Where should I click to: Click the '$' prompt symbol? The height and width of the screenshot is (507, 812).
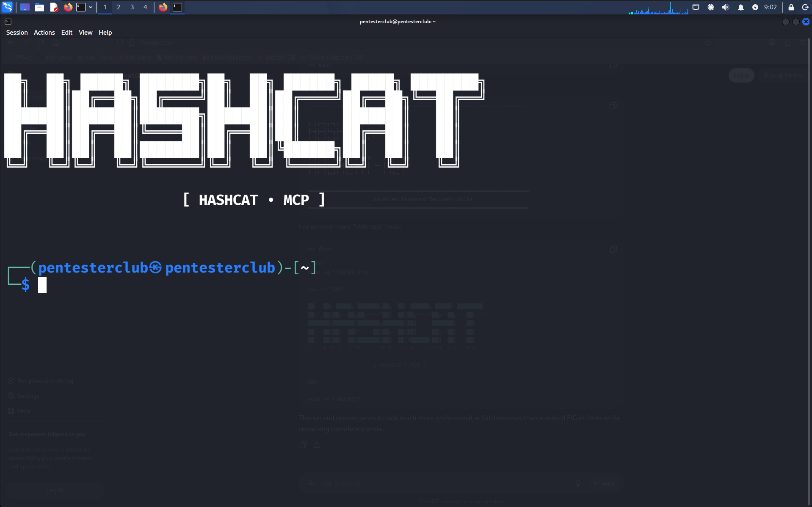coord(25,285)
